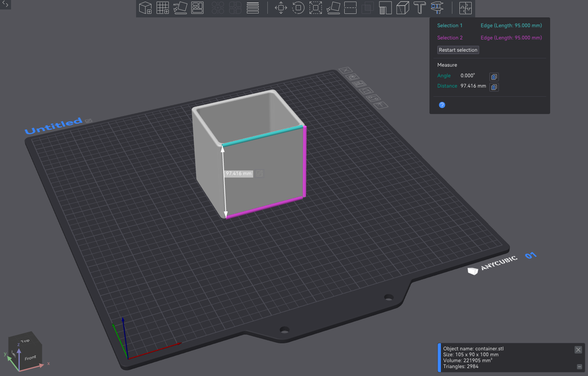Close the container.stl object info notification
Viewport: 588px width, 376px height.
point(578,350)
